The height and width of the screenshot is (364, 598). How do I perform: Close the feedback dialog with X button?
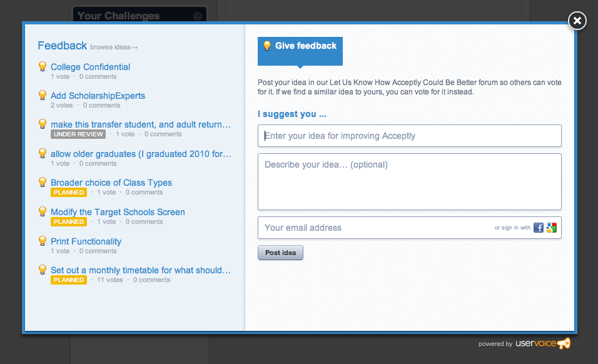coord(577,21)
